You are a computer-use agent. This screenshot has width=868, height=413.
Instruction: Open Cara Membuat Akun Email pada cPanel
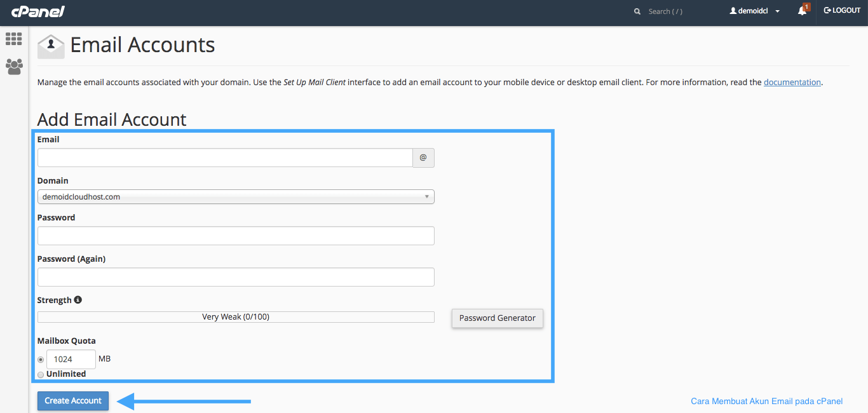[x=766, y=400]
